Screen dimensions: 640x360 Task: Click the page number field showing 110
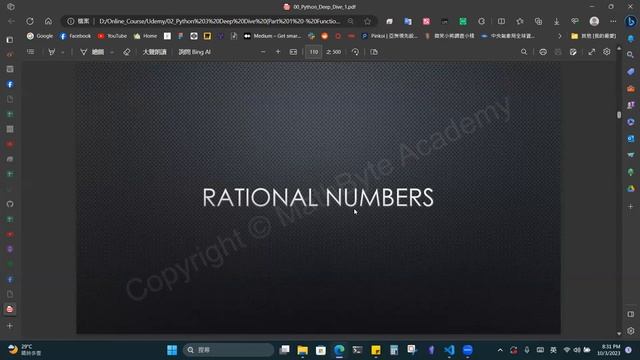pyautogui.click(x=313, y=52)
